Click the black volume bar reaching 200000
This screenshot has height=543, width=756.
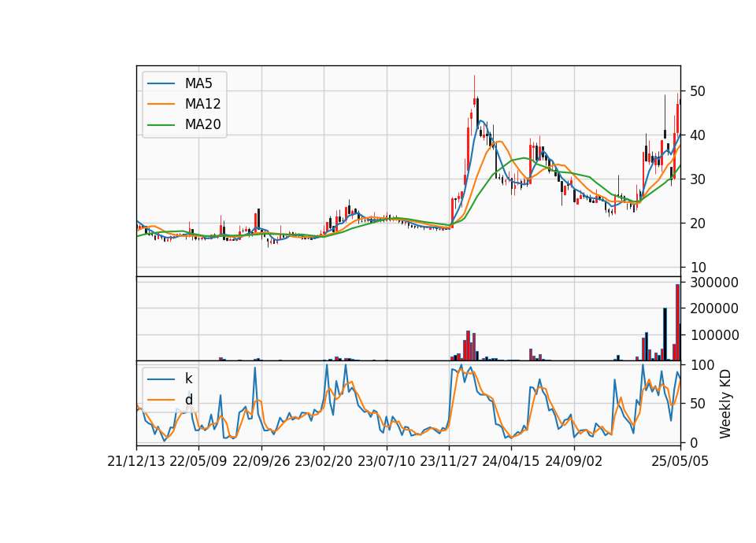tap(665, 334)
